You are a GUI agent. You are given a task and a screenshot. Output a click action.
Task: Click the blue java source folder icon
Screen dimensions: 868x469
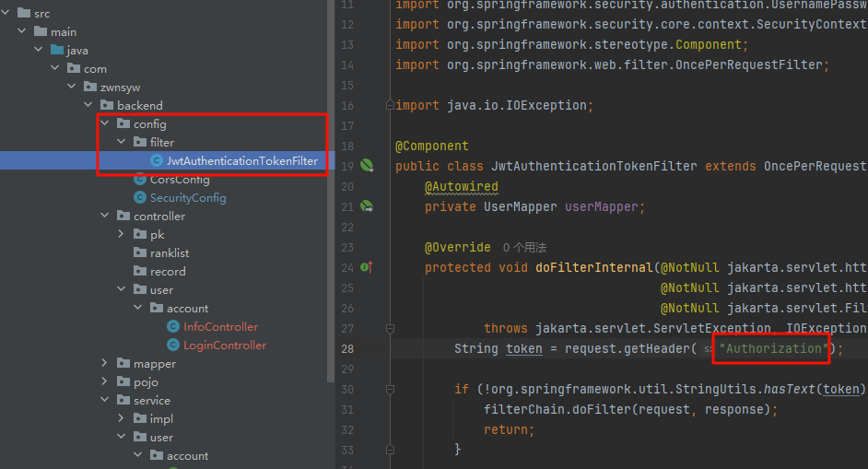click(57, 49)
